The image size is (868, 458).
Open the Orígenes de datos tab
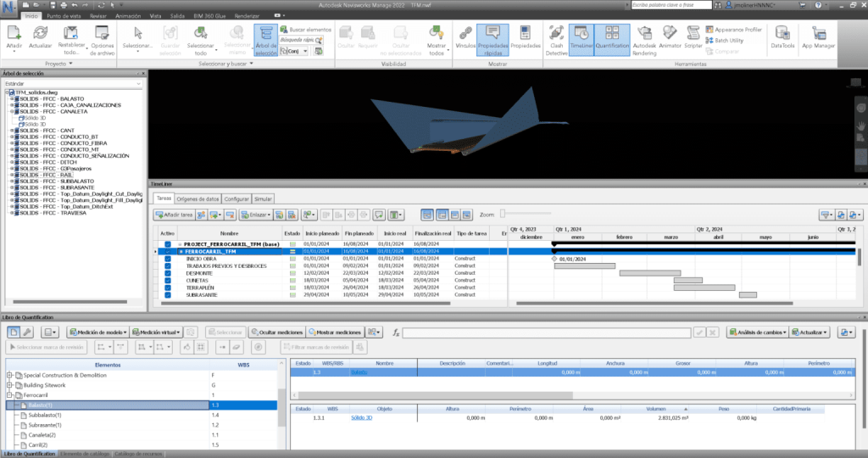(198, 198)
